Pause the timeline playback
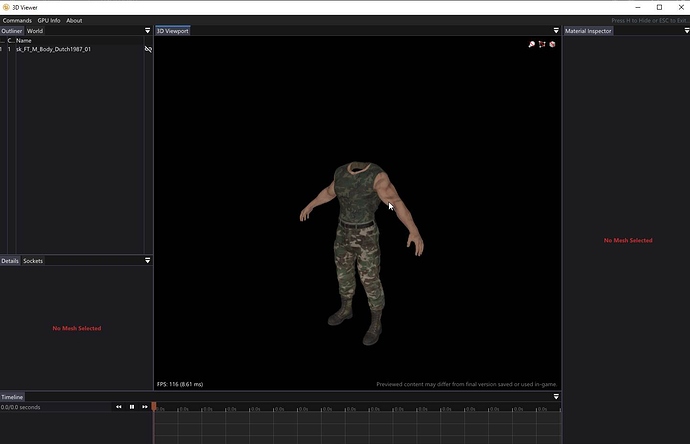The height and width of the screenshot is (444, 690). (132, 407)
